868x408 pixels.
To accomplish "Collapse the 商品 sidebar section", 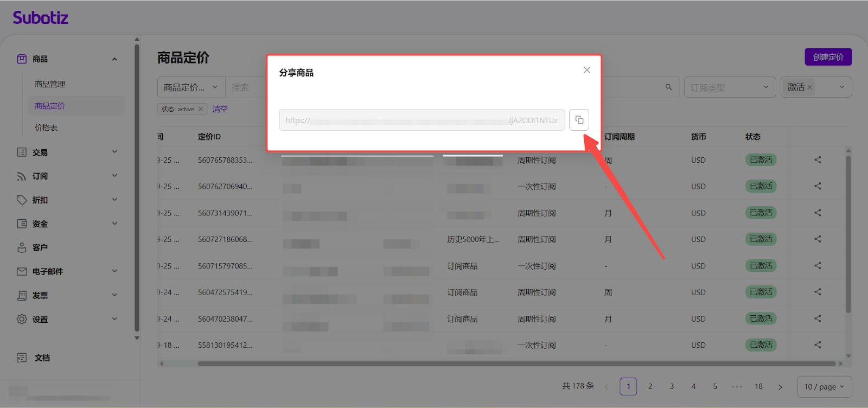I will pyautogui.click(x=114, y=59).
